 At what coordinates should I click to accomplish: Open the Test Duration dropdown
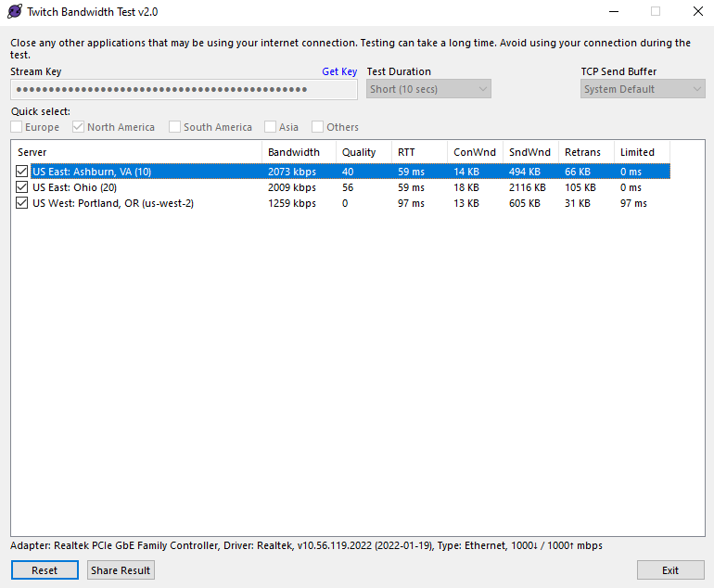pos(428,89)
